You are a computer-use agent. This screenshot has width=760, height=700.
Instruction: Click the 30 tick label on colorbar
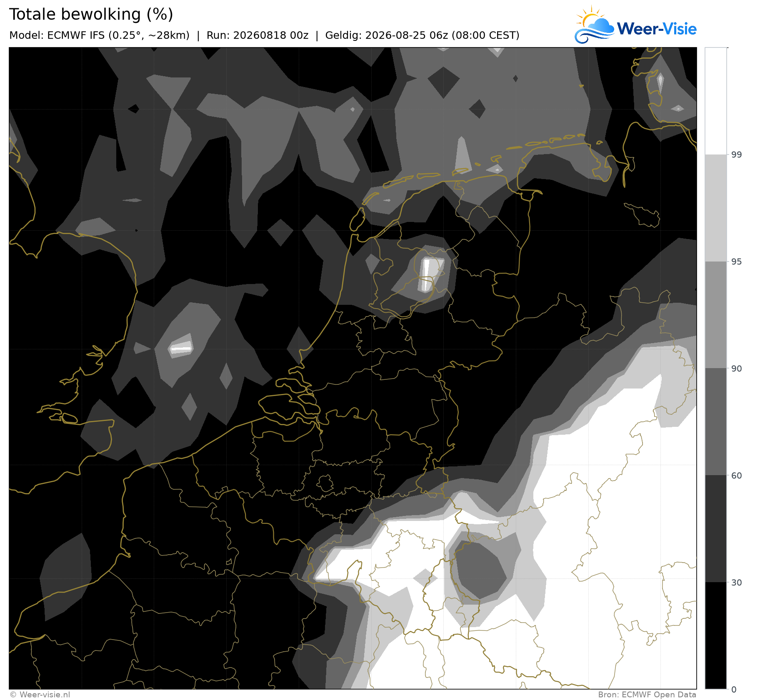tap(737, 583)
